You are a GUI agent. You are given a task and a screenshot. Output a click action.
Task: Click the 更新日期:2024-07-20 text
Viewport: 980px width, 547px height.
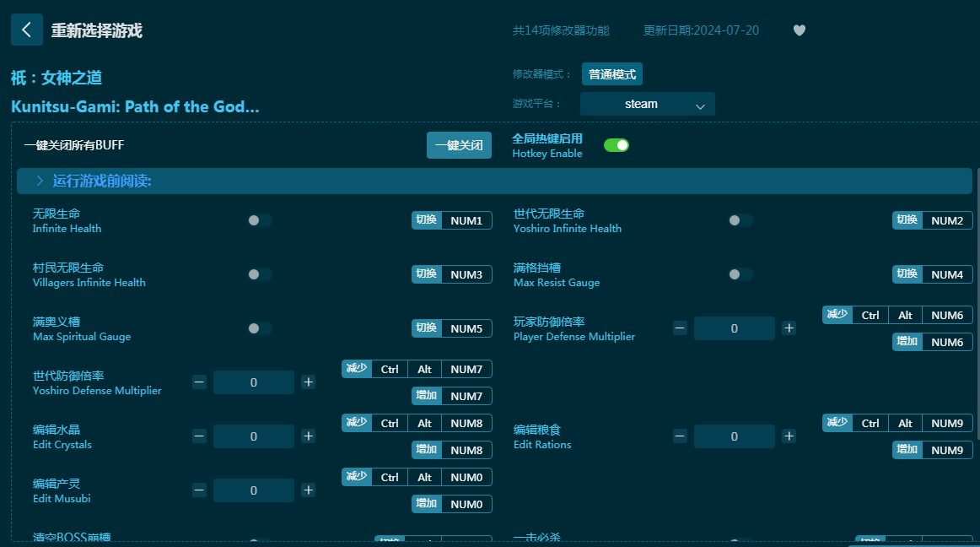tap(701, 30)
